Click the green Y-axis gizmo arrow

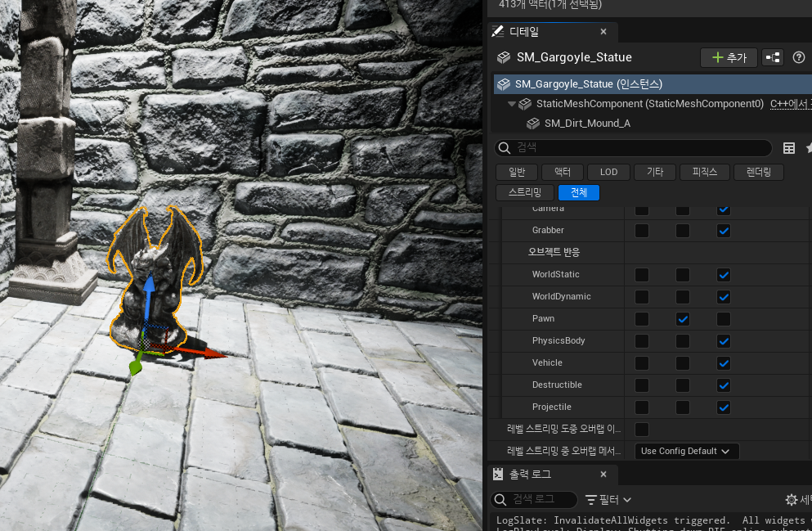137,365
